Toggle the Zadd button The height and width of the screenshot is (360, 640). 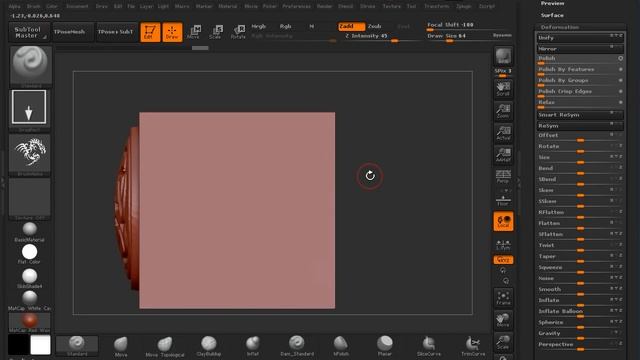[x=351, y=27]
